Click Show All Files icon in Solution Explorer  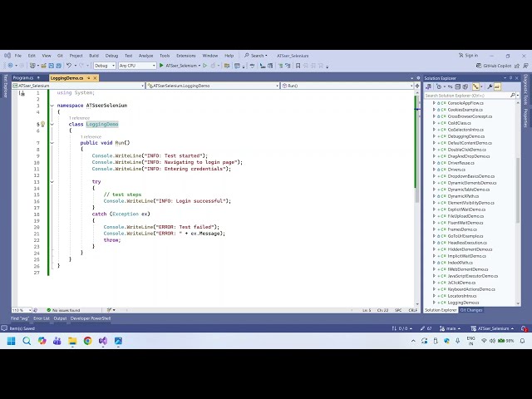pyautogui.click(x=465, y=86)
